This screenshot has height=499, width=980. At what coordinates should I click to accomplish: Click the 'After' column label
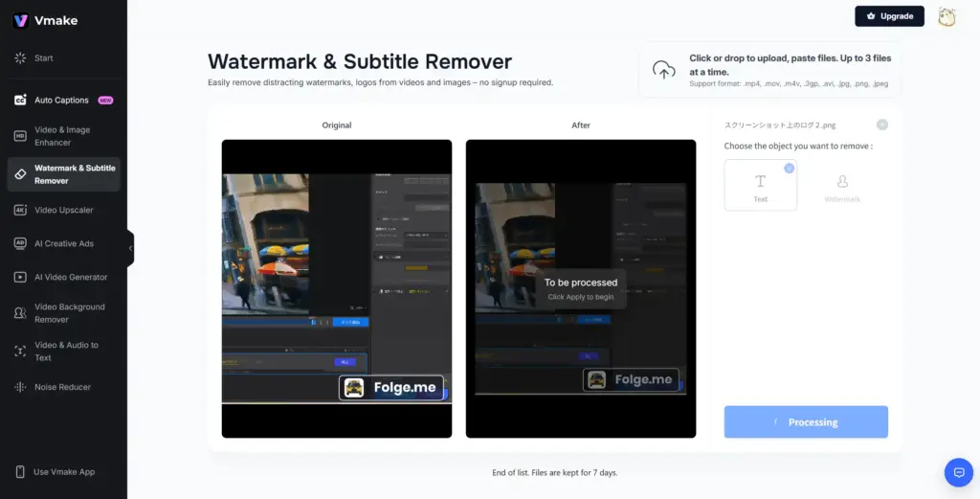pos(581,125)
